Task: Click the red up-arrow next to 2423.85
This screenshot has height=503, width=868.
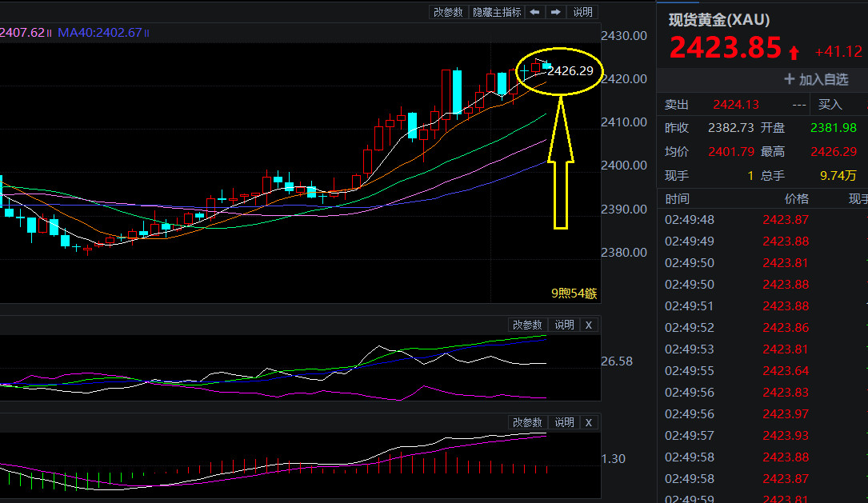Action: [794, 53]
